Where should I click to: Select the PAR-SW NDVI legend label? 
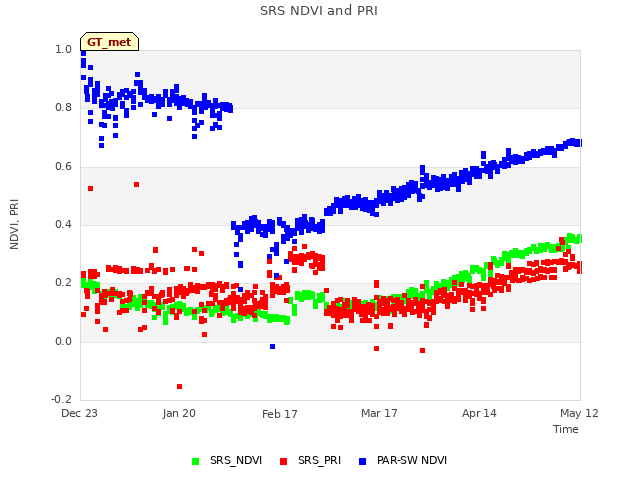(412, 460)
